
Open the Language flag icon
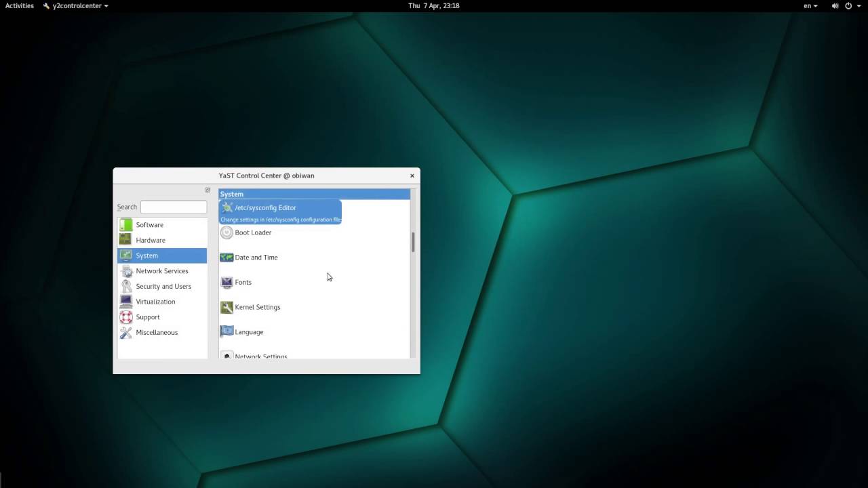pyautogui.click(x=226, y=332)
